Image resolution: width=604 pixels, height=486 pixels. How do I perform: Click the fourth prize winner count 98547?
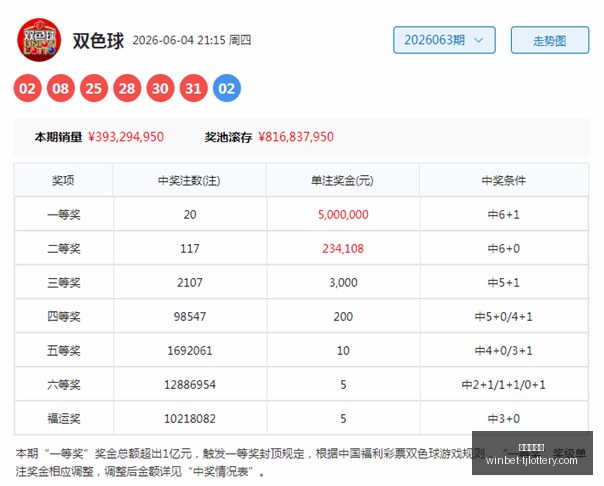point(190,317)
